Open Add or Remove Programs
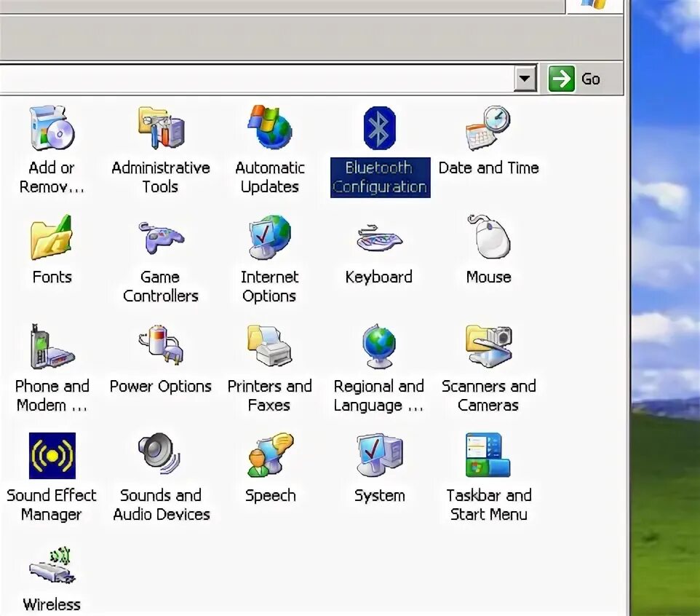This screenshot has width=700, height=616. [x=51, y=130]
